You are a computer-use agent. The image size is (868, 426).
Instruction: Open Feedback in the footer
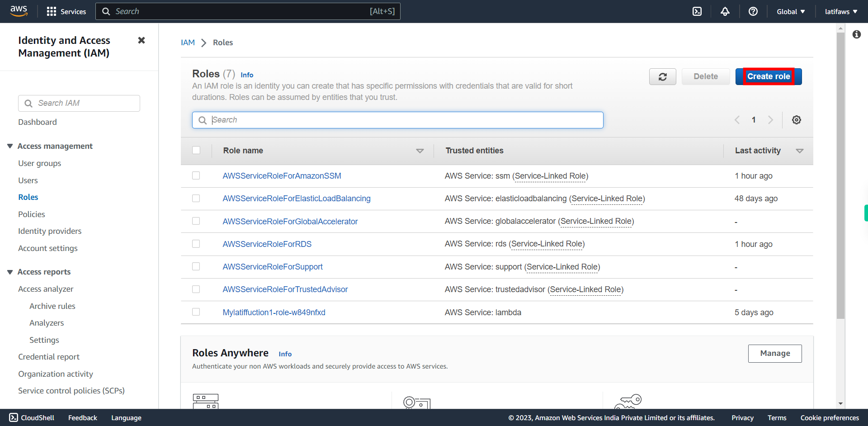83,418
